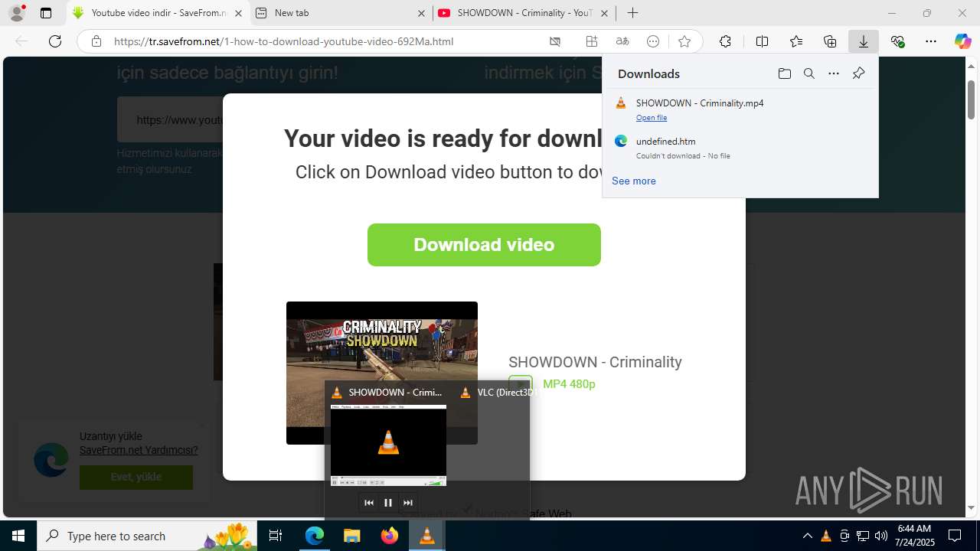The width and height of the screenshot is (980, 551).
Task: Switch to the SHOWDOWN - Criminality YouTube tab
Action: tap(524, 13)
